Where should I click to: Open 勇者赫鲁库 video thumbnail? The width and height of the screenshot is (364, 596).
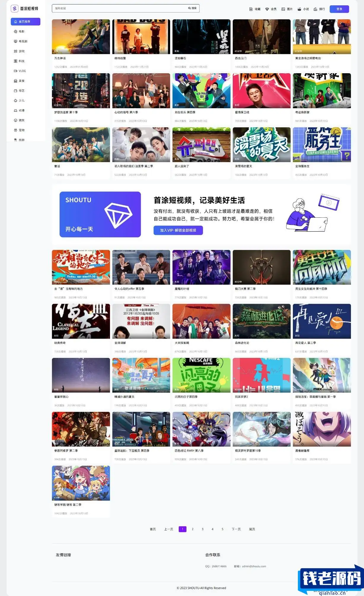[322, 429]
